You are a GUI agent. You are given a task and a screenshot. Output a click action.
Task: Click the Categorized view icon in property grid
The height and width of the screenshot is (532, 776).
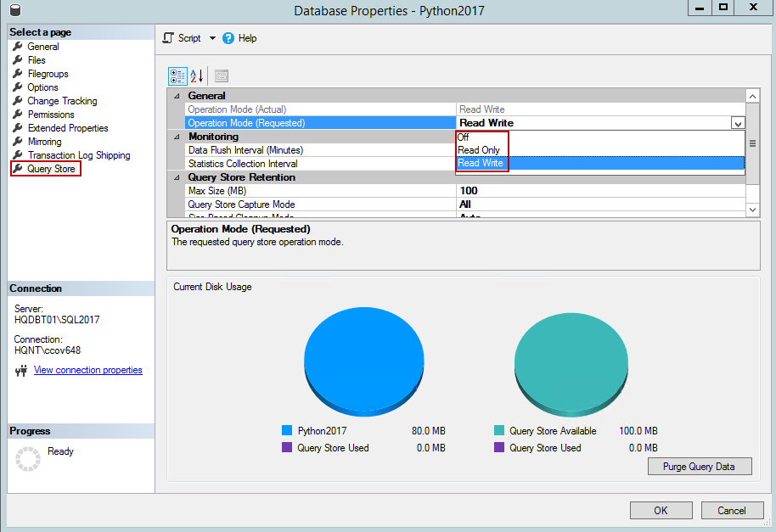coord(177,76)
